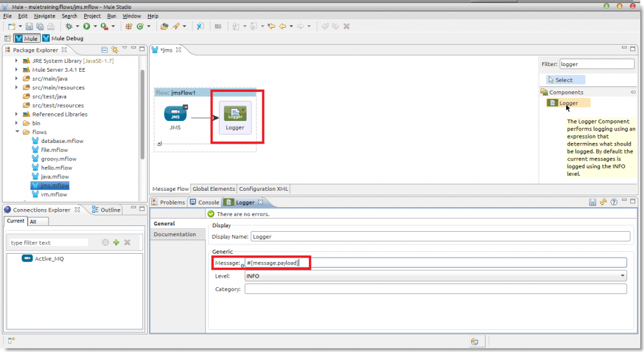Expand Referenced Libraries node
Screen dimensions: 644x352
(16, 114)
